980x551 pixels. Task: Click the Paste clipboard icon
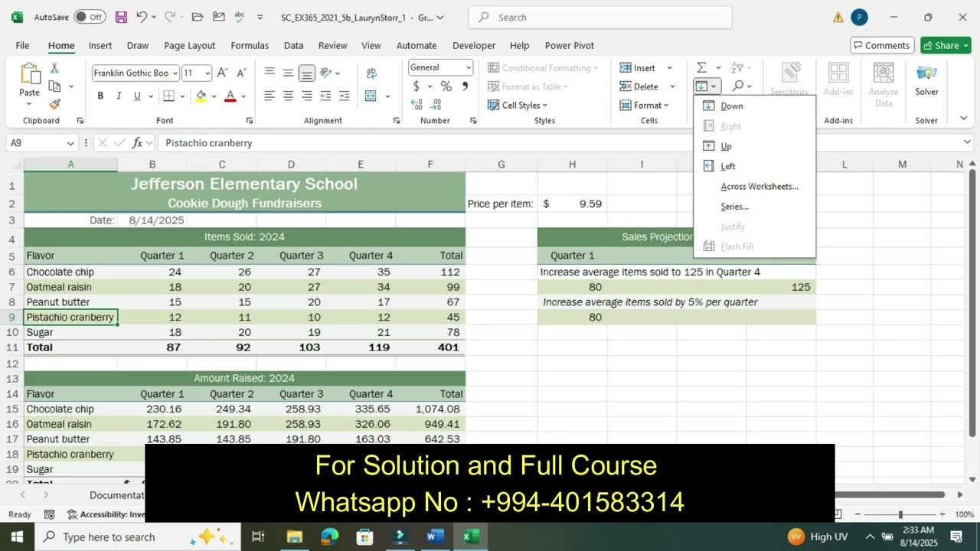coord(30,74)
